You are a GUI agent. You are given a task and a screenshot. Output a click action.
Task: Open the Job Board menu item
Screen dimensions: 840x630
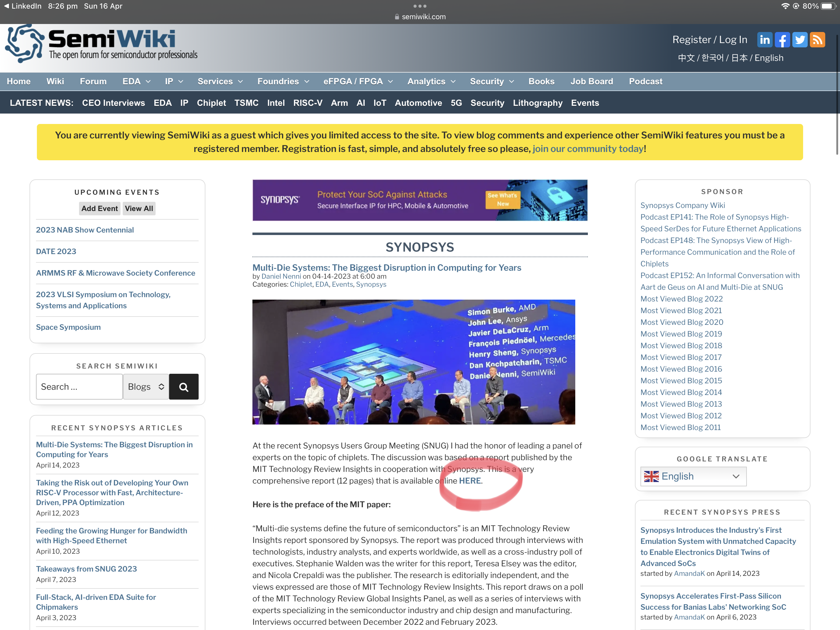pos(591,81)
